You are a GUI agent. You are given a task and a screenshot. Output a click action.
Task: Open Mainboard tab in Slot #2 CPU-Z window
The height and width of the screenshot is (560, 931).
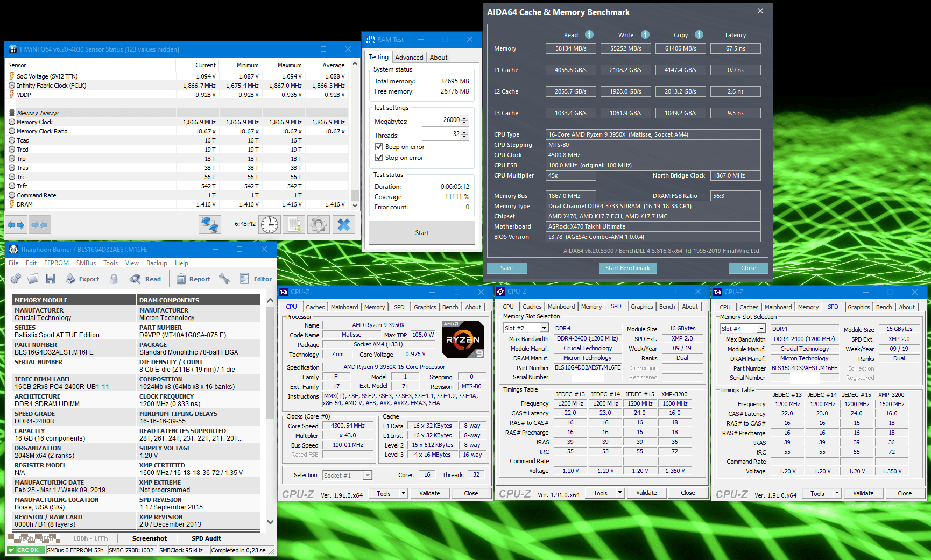[561, 307]
